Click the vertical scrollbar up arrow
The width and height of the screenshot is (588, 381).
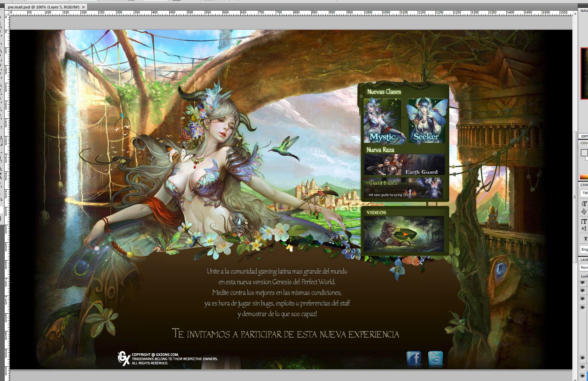tap(575, 13)
